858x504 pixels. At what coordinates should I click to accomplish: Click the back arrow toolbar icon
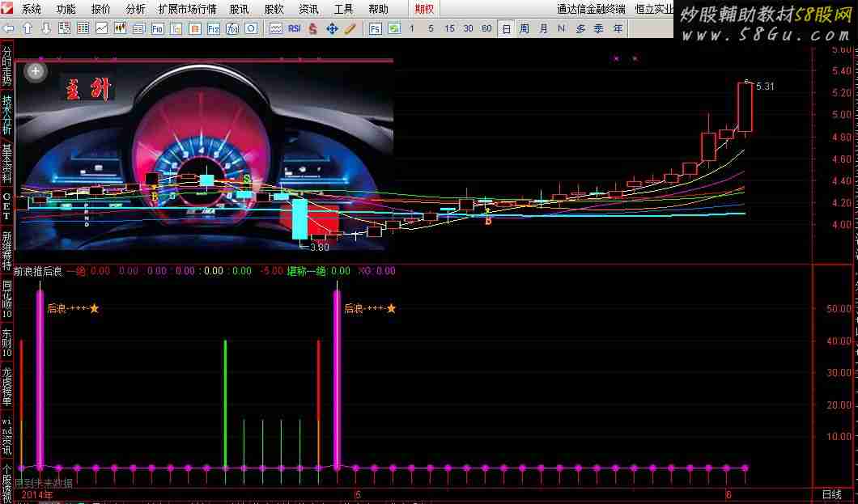coord(9,28)
